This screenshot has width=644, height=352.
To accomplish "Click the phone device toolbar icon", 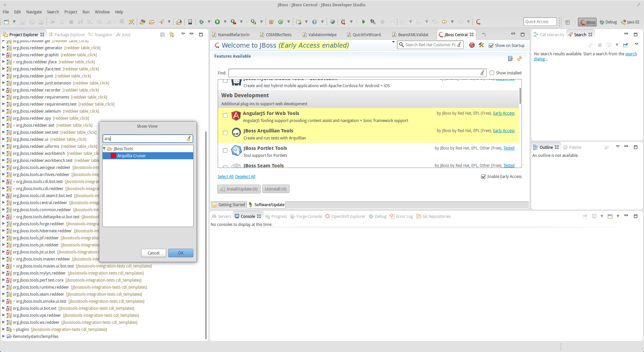I will [190, 22].
